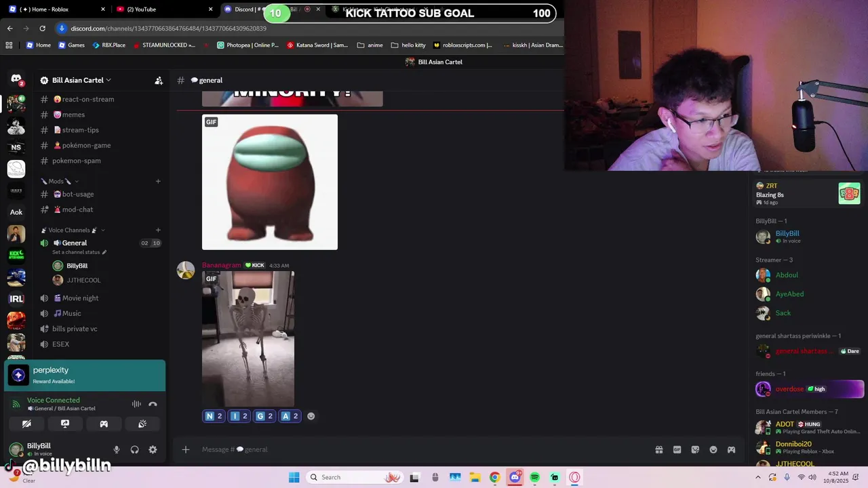Toggle the I reaction on skeleton message
Viewport: 868px width, 488px height.
tap(239, 416)
